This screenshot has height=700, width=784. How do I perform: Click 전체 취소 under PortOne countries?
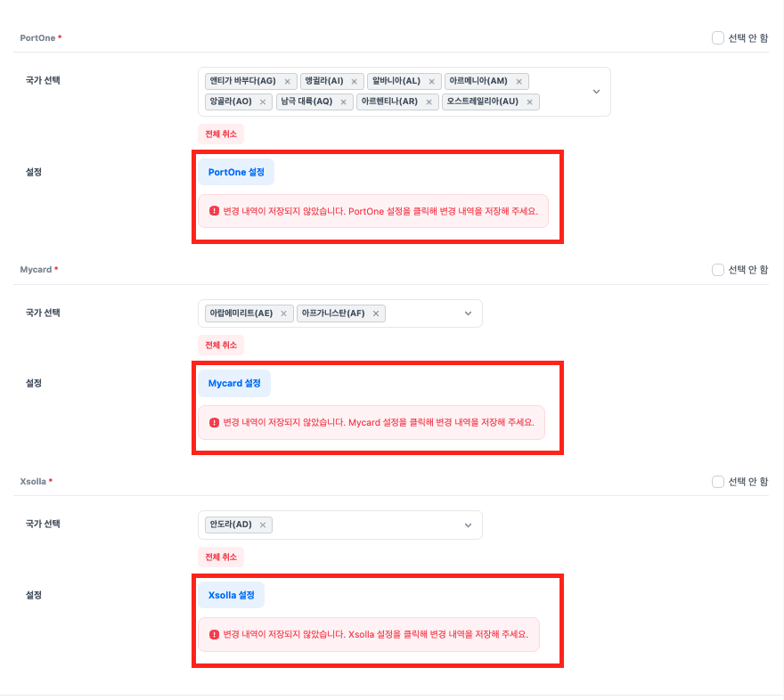click(221, 134)
